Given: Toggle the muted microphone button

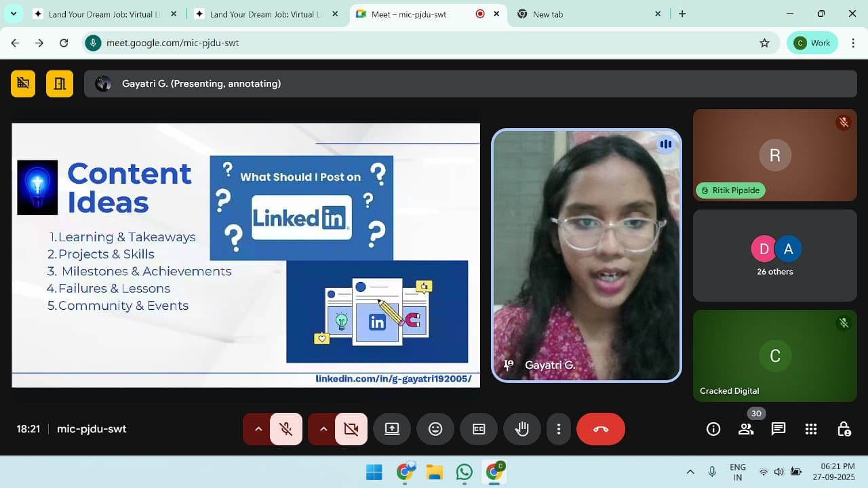Looking at the screenshot, I should pyautogui.click(x=286, y=429).
